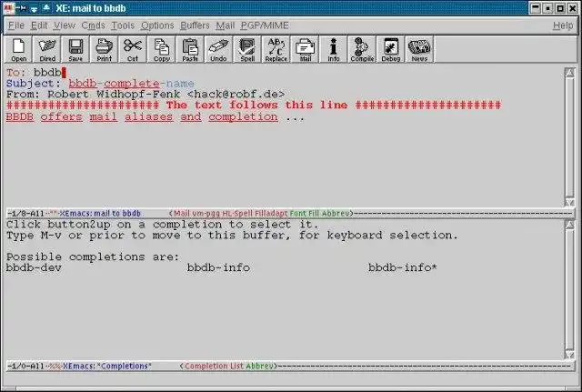Click 'Possible completions are:' text

[x=93, y=256]
